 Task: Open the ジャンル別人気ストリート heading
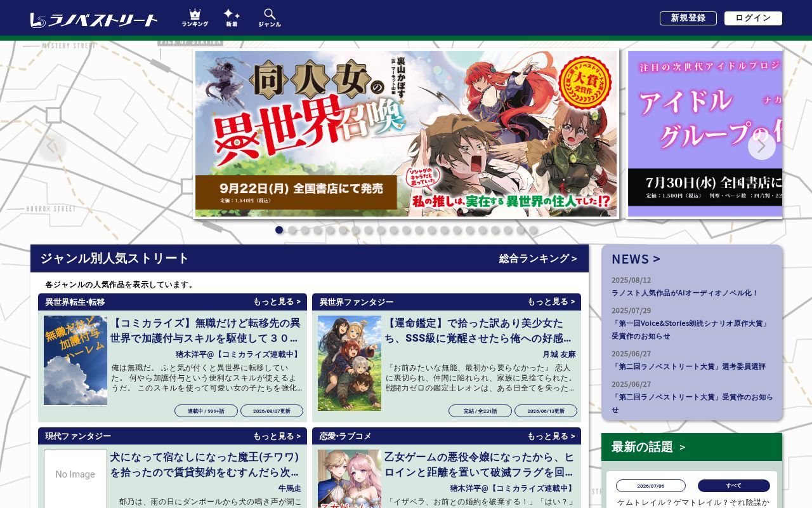coord(115,258)
